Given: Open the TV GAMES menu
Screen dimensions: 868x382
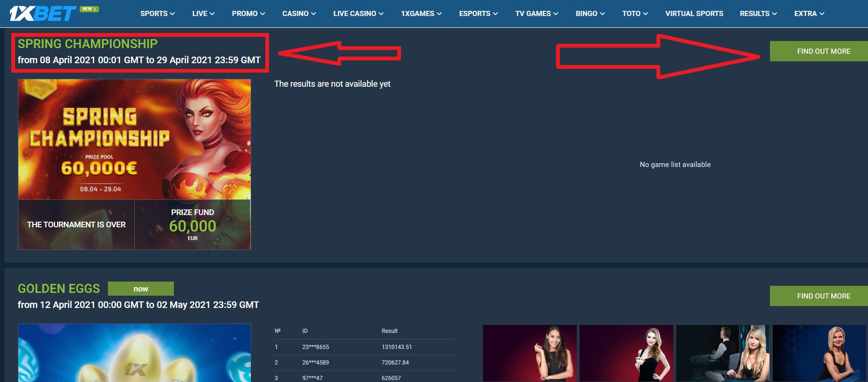Looking at the screenshot, I should (537, 14).
